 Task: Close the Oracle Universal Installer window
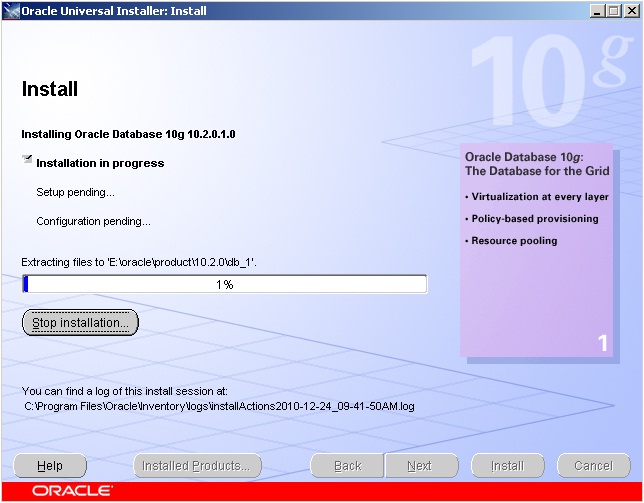tap(631, 9)
